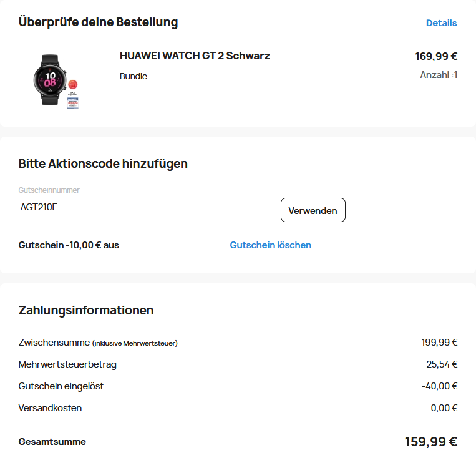
Task: Click the Überprüfe deine Bestellung heading
Action: point(98,22)
